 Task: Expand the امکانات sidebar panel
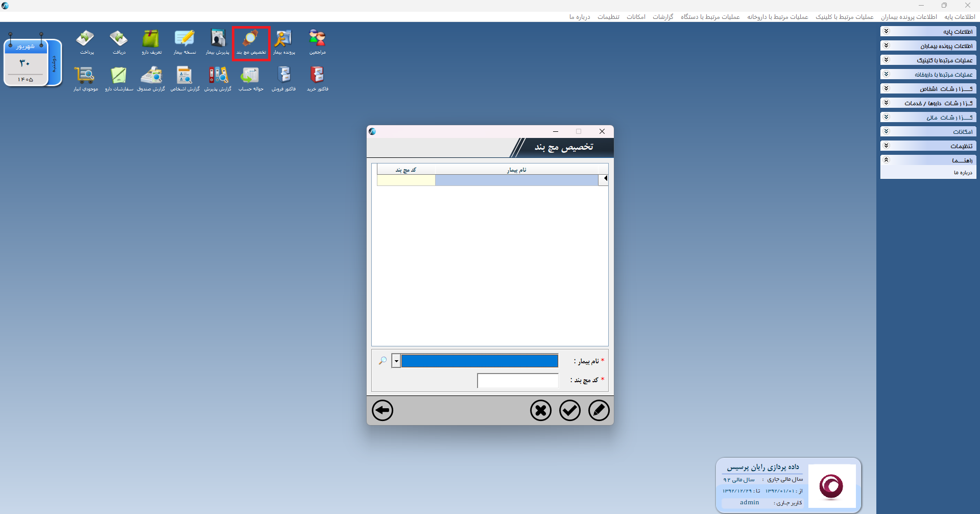[x=928, y=132]
